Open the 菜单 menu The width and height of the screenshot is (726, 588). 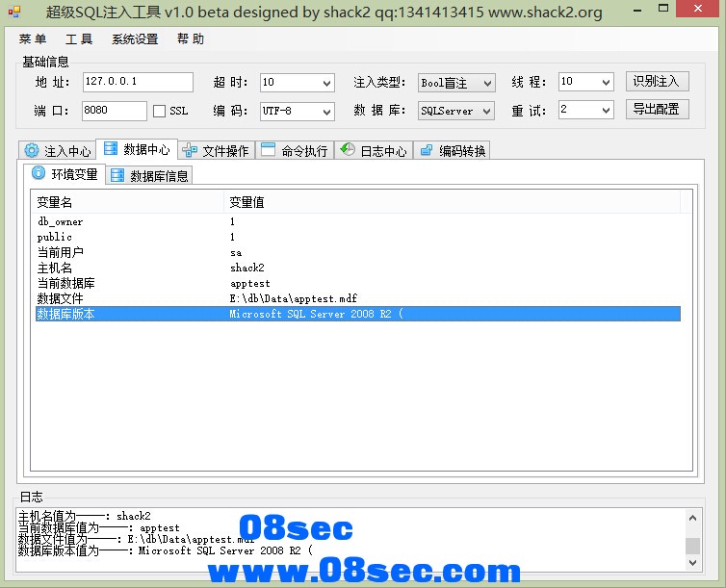pos(33,39)
